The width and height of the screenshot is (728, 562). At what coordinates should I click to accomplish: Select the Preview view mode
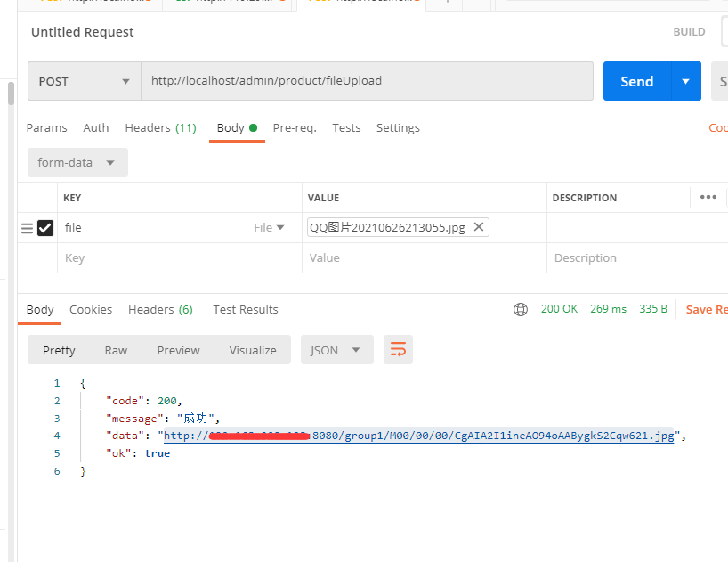coord(178,350)
